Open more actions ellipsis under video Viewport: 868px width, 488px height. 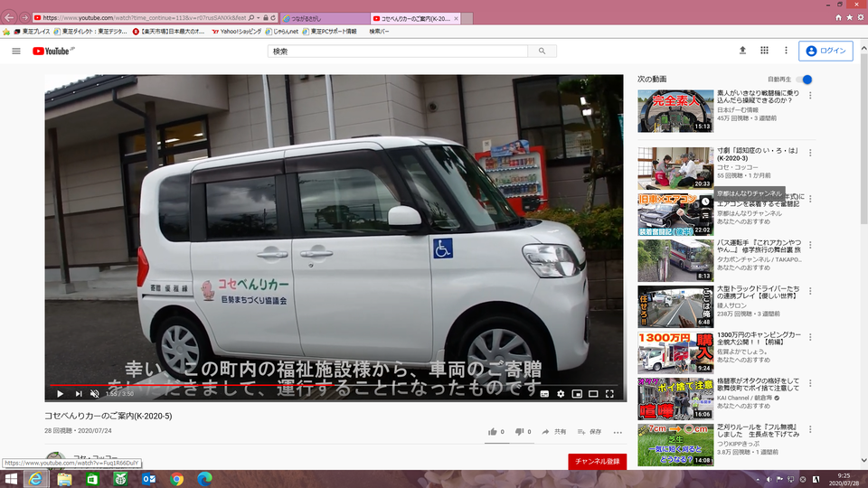618,432
